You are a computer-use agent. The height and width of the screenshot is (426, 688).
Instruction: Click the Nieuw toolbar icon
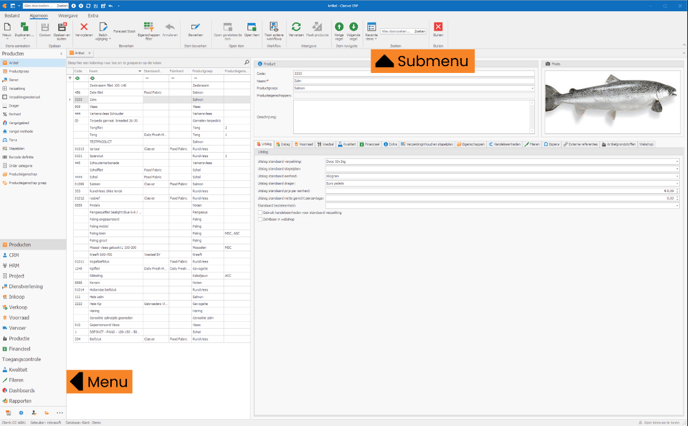click(7, 29)
